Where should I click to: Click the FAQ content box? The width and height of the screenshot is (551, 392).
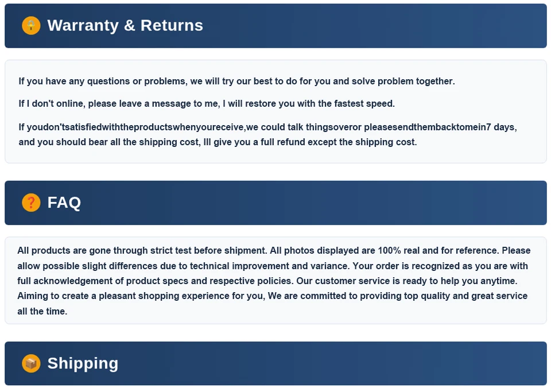pyautogui.click(x=275, y=280)
